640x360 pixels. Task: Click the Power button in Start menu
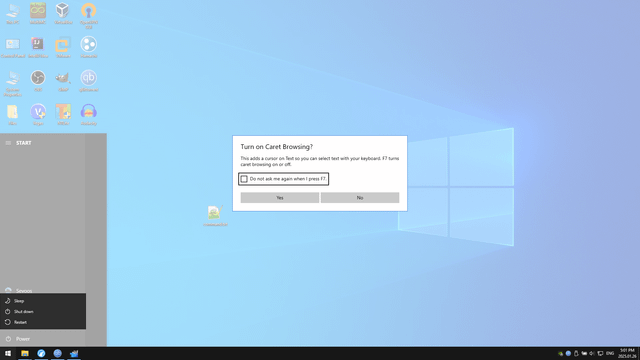pyautogui.click(x=42, y=339)
